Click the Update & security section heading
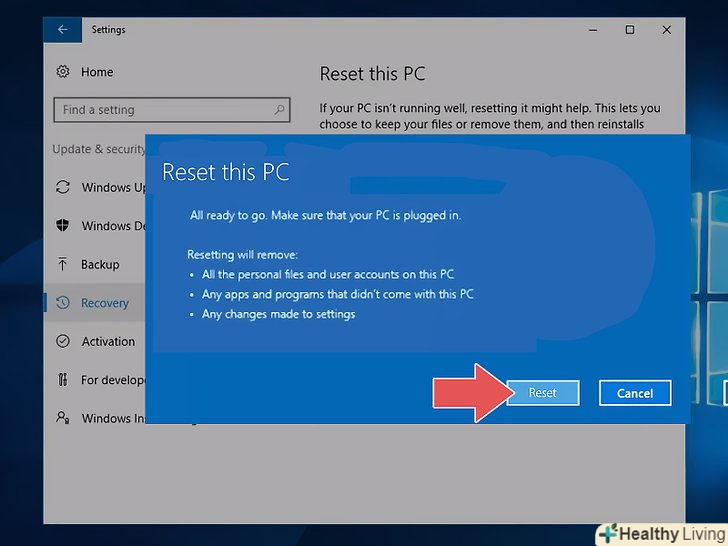Screen dimensions: 728x546 tap(99, 149)
